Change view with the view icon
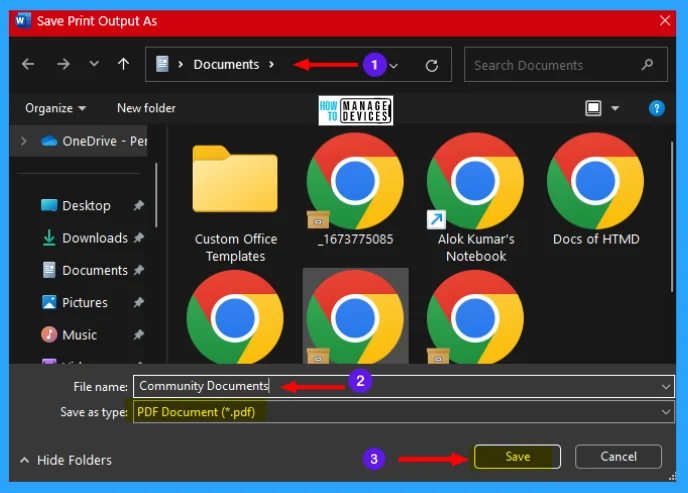Viewport: 688px width, 493px height. pos(593,108)
